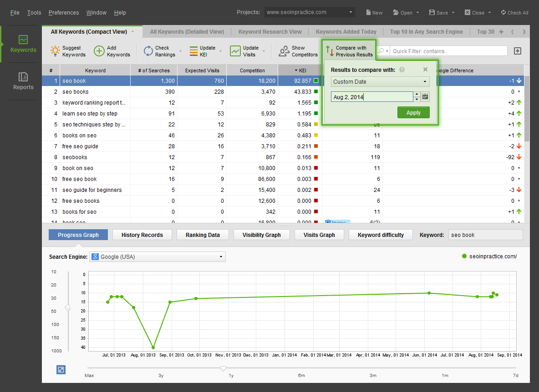Click the keywords table vertical scrollbar
This screenshot has width=539, height=392.
527,108
